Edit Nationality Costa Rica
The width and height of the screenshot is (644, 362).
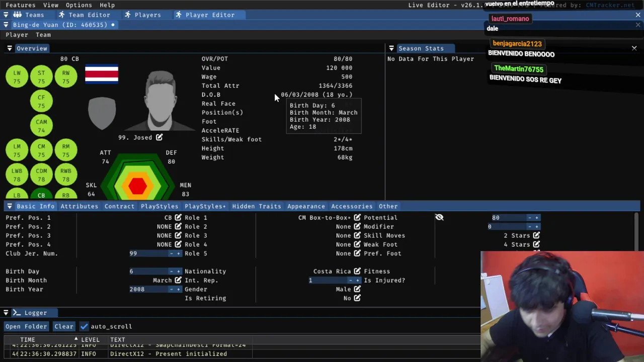[357, 271]
